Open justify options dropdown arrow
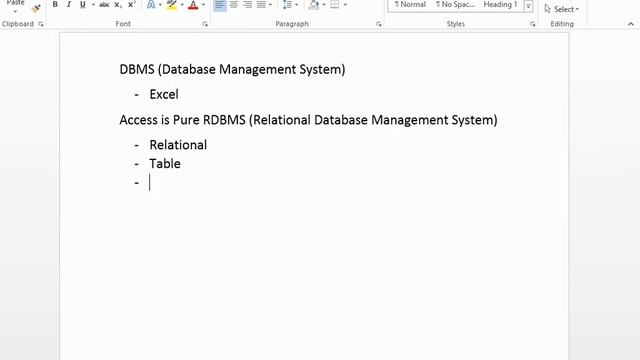The height and width of the screenshot is (360, 640). [270, 4]
